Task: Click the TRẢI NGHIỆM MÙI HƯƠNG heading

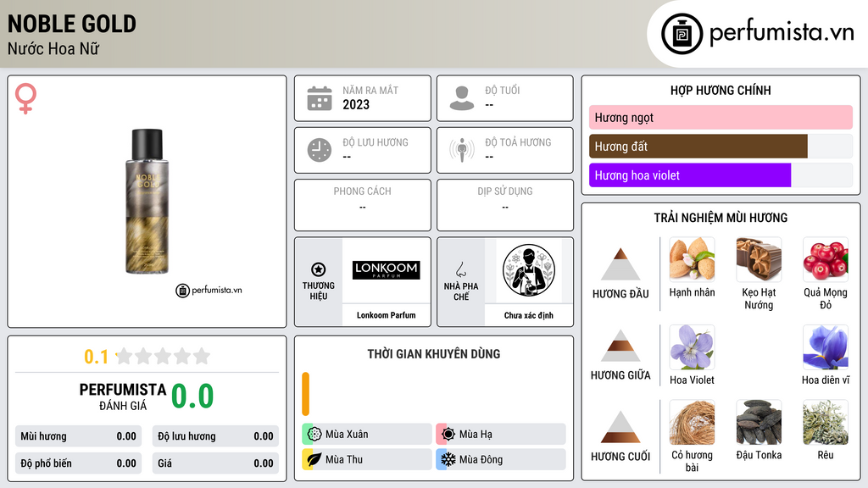Action: click(721, 218)
